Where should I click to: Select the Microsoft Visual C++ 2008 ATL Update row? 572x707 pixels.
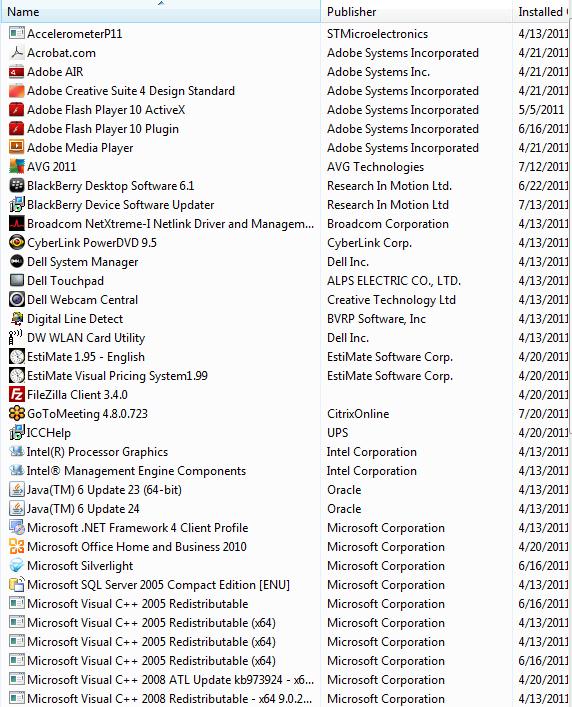[286, 679]
